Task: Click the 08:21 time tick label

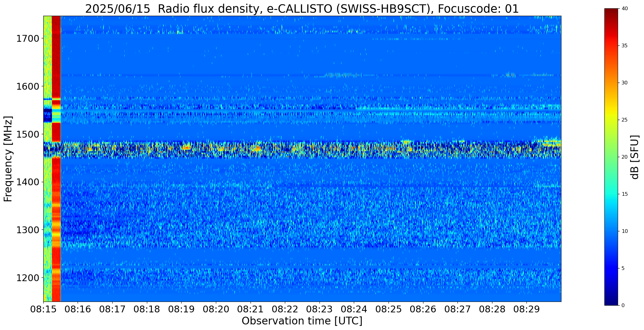Action: (251, 309)
